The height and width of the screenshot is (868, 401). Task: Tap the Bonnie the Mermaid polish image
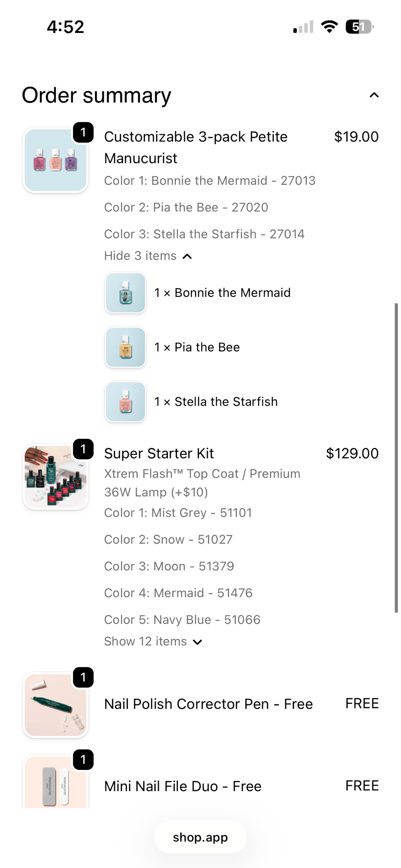coord(125,293)
